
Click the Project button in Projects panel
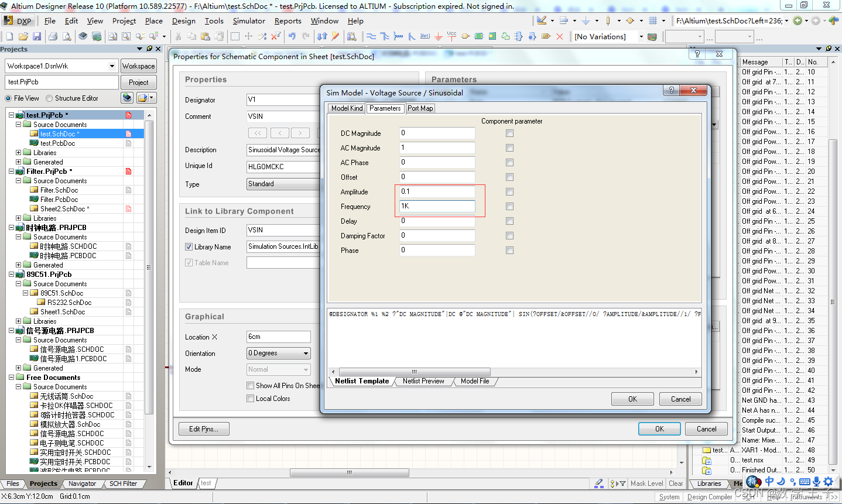pos(138,83)
